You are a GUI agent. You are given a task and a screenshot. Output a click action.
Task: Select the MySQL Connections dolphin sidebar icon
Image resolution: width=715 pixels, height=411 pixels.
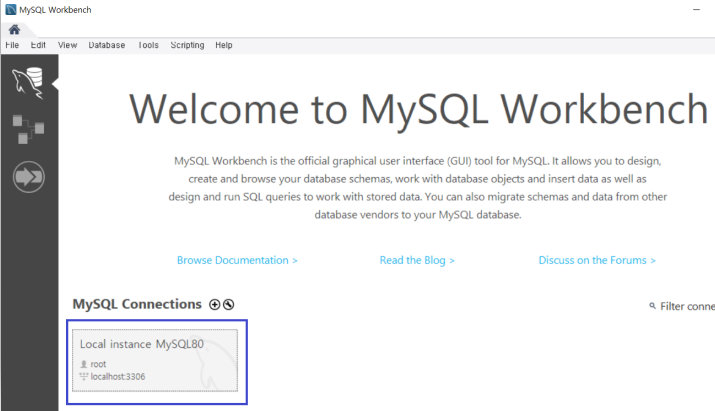pos(28,83)
